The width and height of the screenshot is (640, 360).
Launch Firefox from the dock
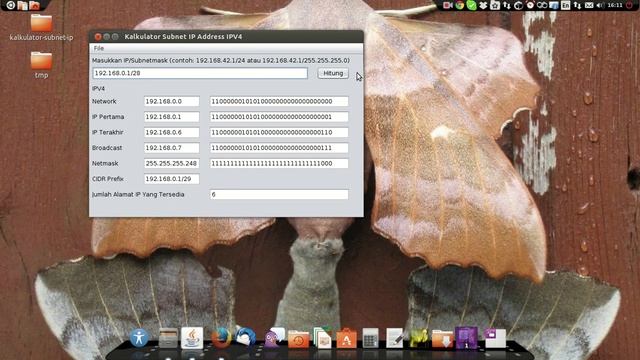[x=221, y=338]
